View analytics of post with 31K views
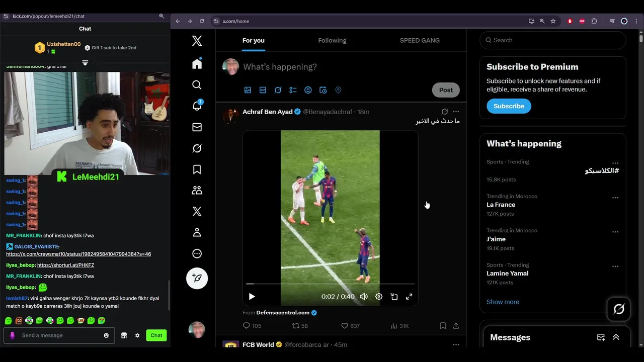 pyautogui.click(x=399, y=326)
